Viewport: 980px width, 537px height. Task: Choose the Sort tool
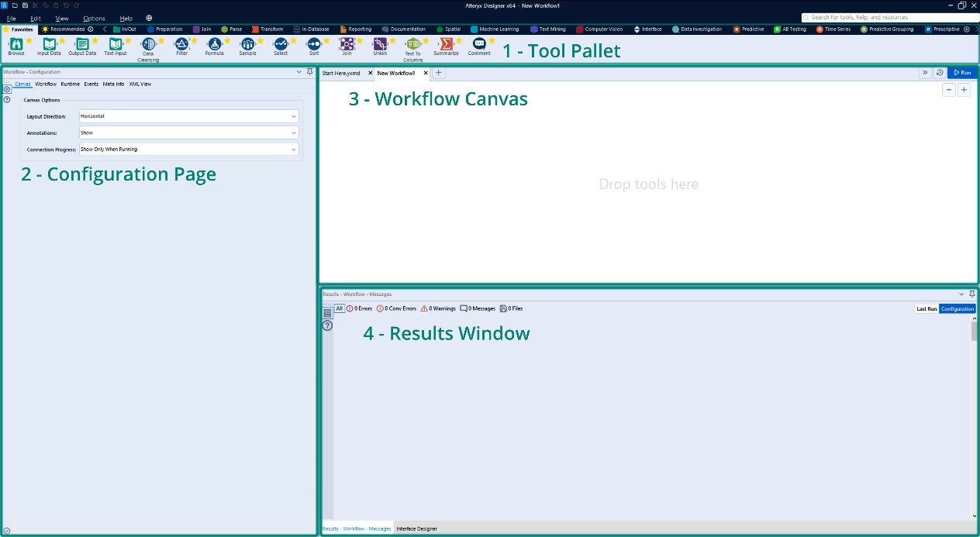pyautogui.click(x=313, y=44)
